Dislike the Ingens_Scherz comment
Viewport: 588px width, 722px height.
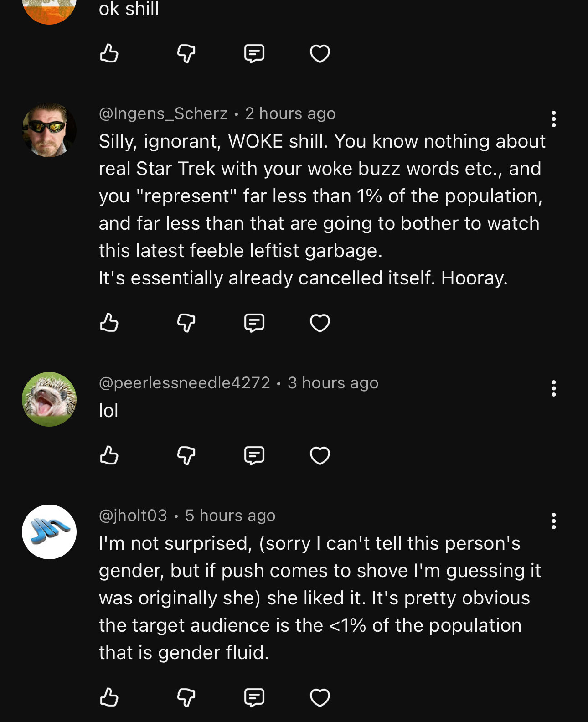click(186, 323)
